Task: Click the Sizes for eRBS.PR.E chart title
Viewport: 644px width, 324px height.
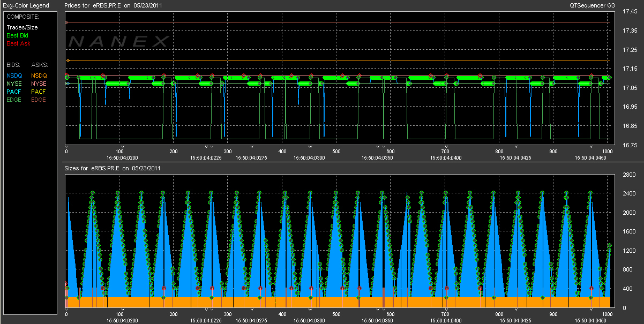Action: pos(113,168)
